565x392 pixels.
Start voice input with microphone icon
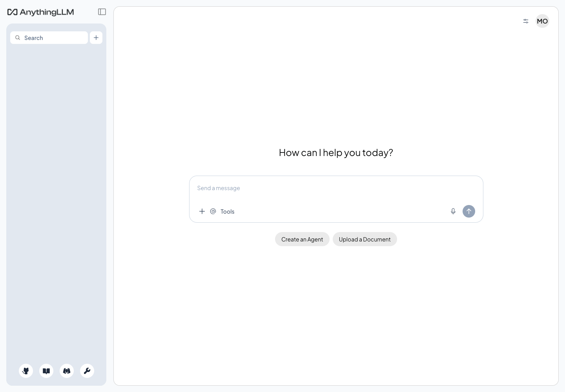pyautogui.click(x=453, y=211)
